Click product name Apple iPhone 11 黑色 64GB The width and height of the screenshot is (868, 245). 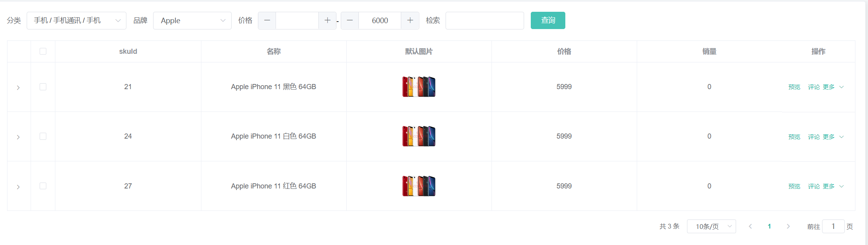pyautogui.click(x=274, y=87)
